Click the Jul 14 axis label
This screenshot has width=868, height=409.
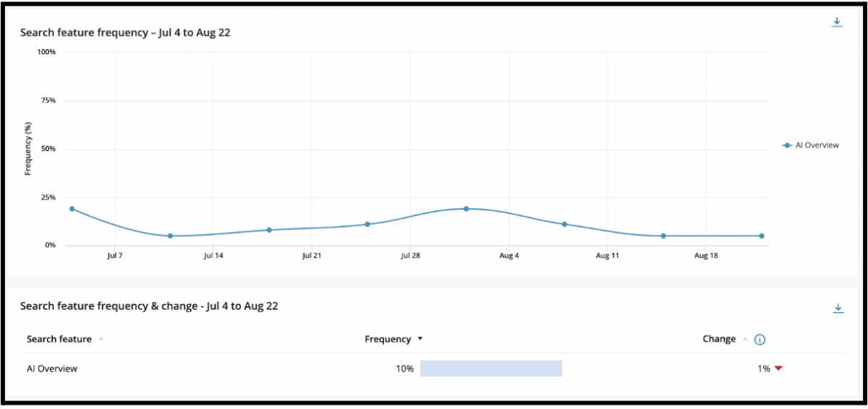click(x=213, y=256)
